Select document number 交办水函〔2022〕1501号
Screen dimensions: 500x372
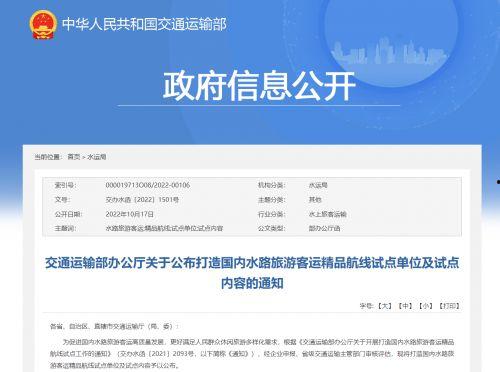pos(142,200)
